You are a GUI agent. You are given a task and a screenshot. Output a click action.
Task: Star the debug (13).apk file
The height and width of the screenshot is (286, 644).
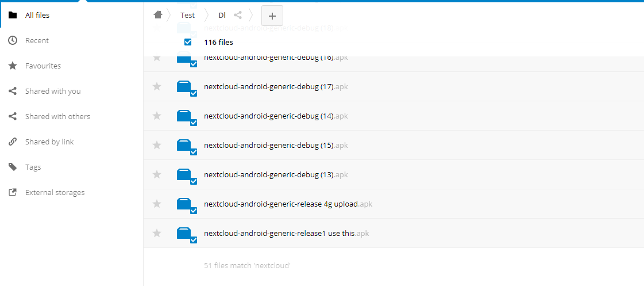(156, 175)
